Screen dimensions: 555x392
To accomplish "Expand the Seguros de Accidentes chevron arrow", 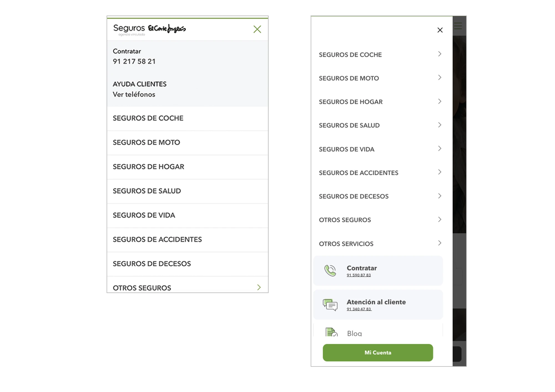I will [x=440, y=172].
